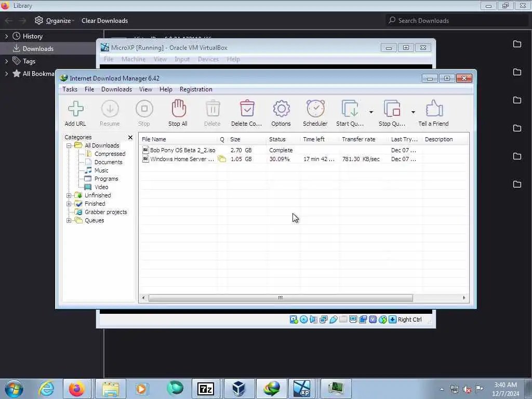532x399 pixels.
Task: Select the Music category
Action: pyautogui.click(x=101, y=170)
